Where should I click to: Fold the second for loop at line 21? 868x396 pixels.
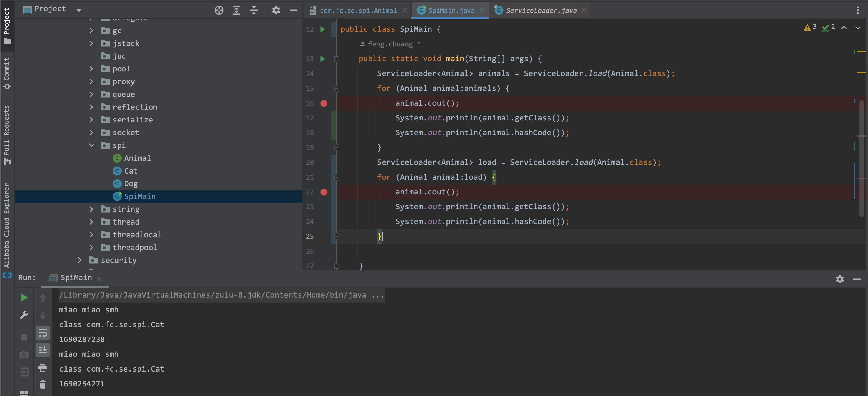336,177
